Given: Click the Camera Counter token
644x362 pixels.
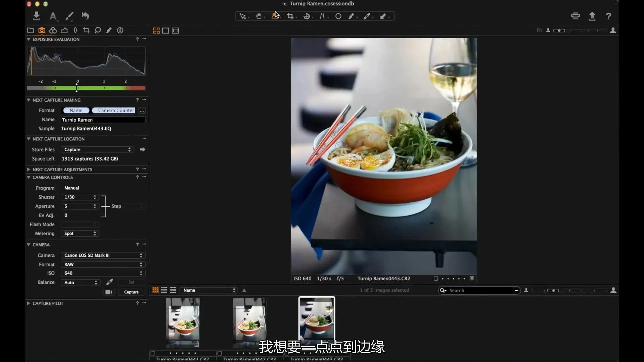Looking at the screenshot, I should coord(114,110).
